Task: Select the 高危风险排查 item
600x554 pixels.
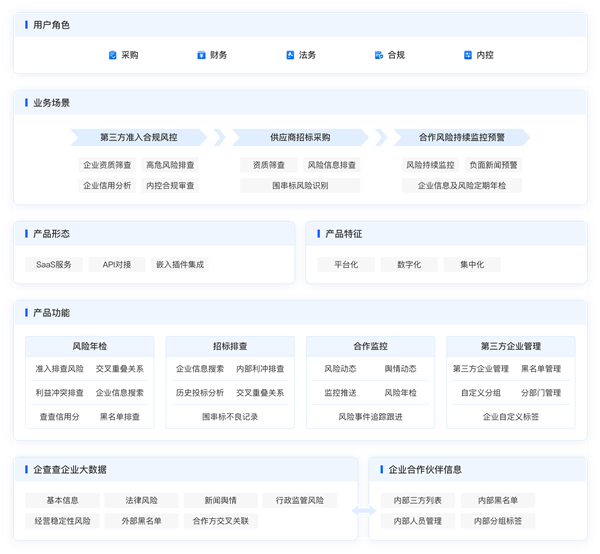Action: (x=170, y=164)
